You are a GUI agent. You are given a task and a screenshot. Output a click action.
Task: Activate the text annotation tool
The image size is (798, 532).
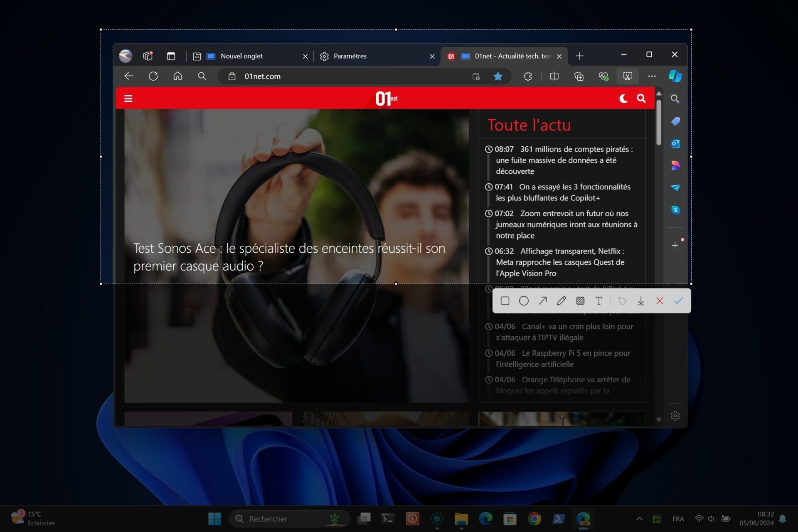click(599, 301)
